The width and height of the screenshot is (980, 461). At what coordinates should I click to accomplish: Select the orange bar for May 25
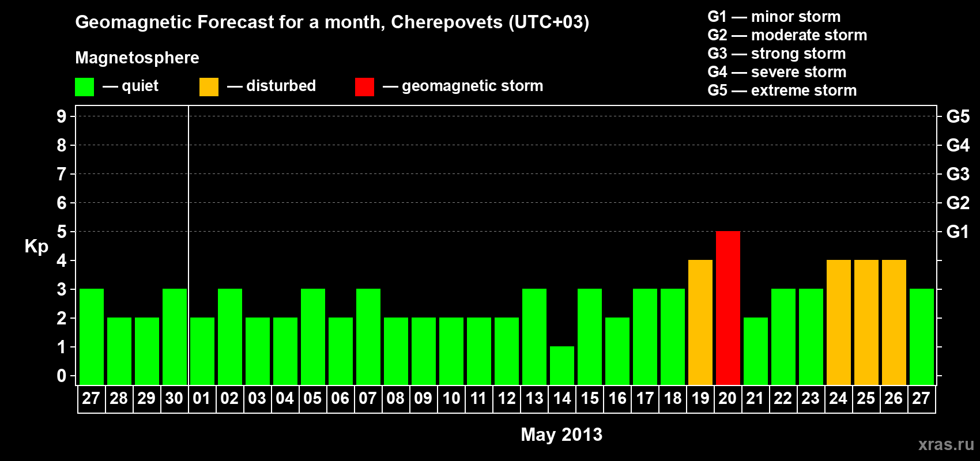(x=866, y=323)
